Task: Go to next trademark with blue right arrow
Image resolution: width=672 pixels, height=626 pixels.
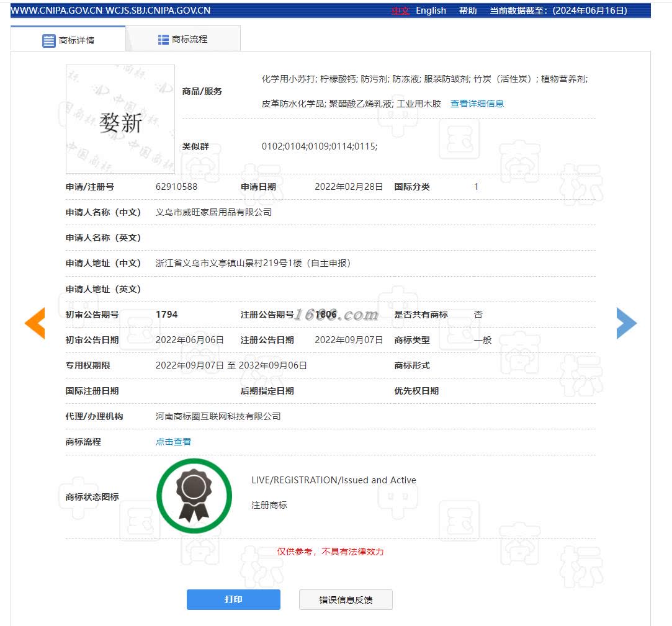Action: click(x=627, y=323)
